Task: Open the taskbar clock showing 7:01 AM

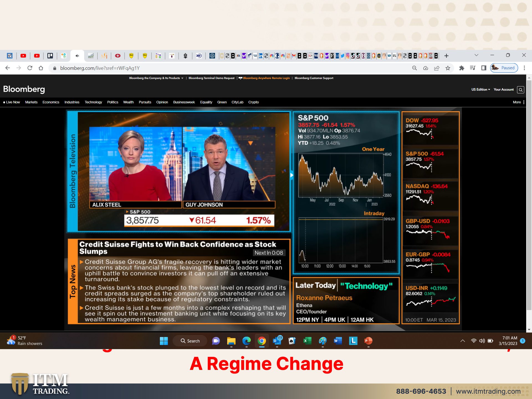Action: pos(508,341)
